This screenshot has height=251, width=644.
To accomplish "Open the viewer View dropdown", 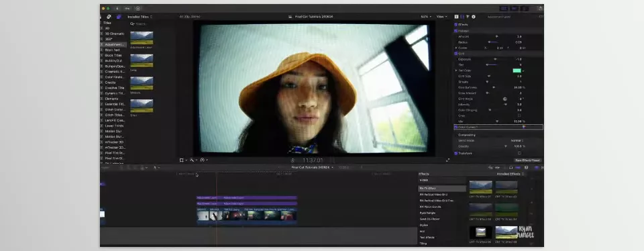I will pyautogui.click(x=441, y=17).
